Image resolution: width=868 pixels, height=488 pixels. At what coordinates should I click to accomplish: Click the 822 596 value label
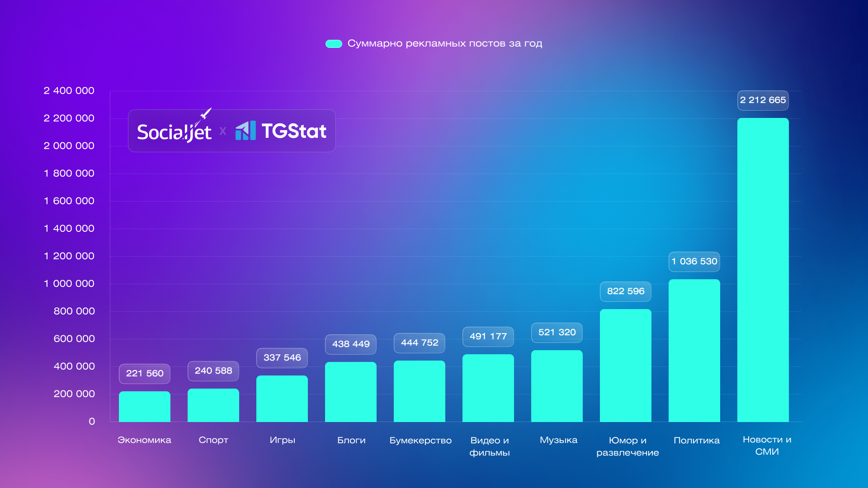click(625, 291)
